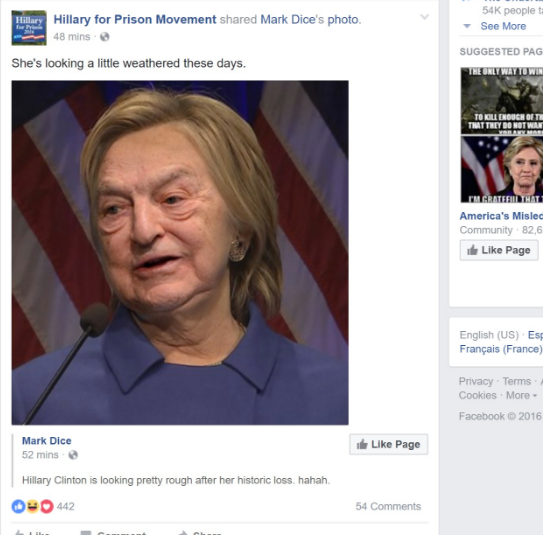Open the Privacy footer link
The image size is (543, 535).
tap(476, 381)
